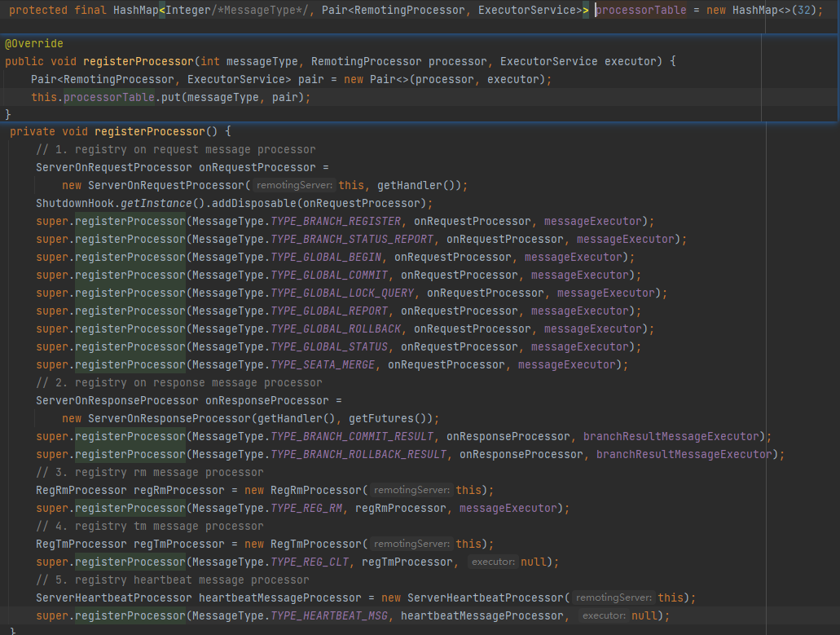The height and width of the screenshot is (635, 840).
Task: Click the TYPE_GLOBAL_LOCK_QUERY constant
Action: tap(342, 293)
